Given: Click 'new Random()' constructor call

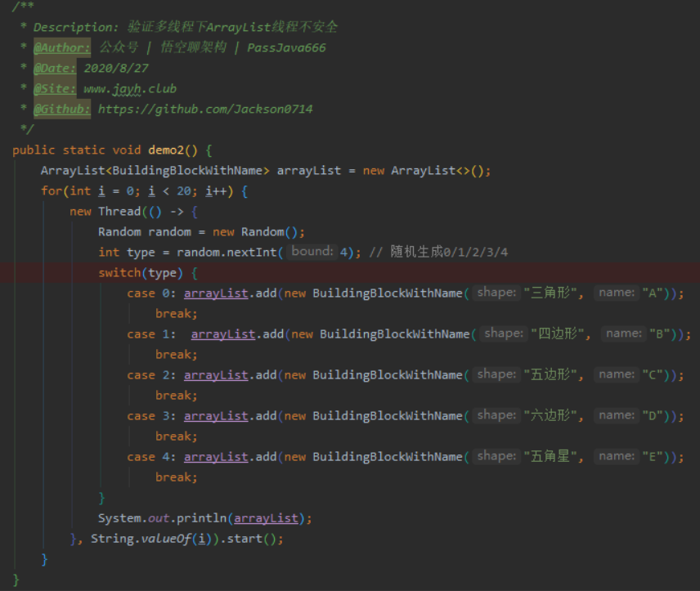Looking at the screenshot, I should 255,232.
